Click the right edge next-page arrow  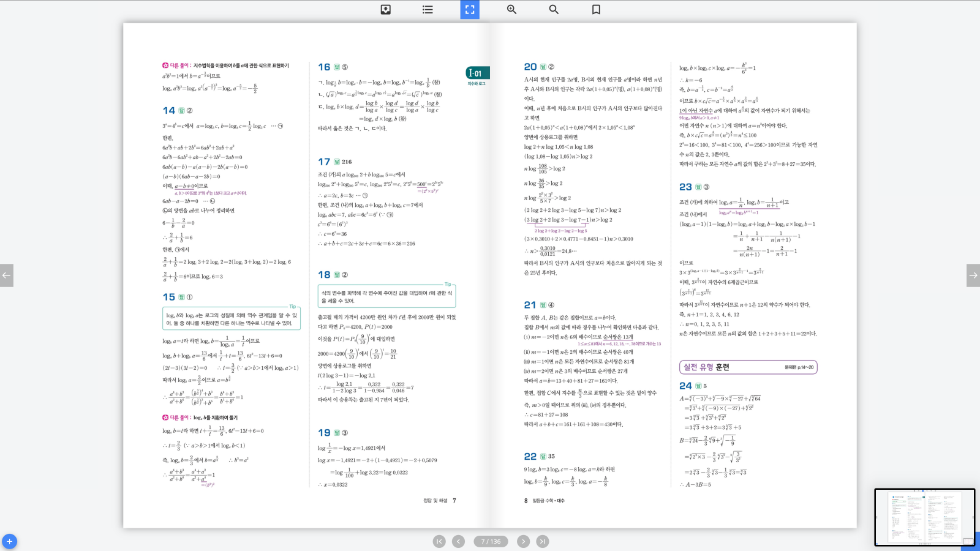(x=973, y=275)
